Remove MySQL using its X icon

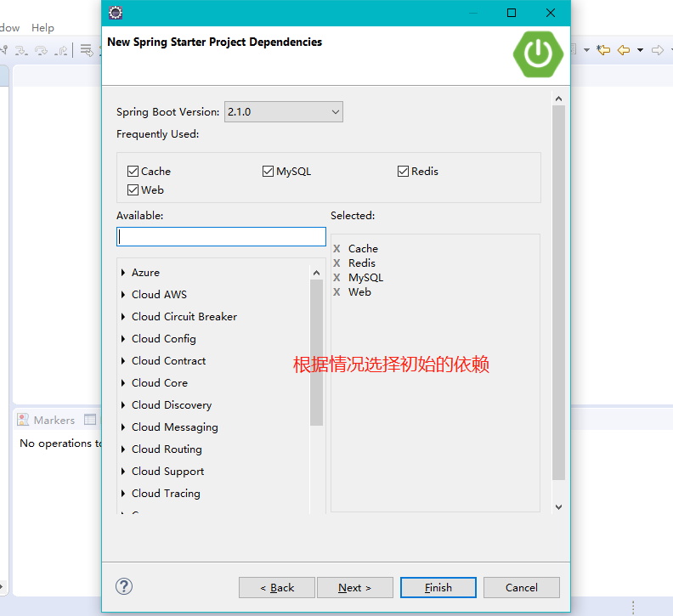(336, 278)
